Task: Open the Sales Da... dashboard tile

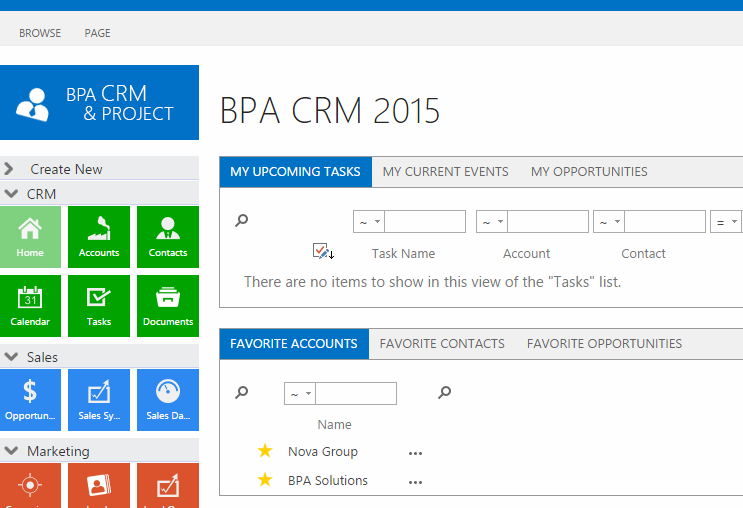Action: (x=168, y=399)
